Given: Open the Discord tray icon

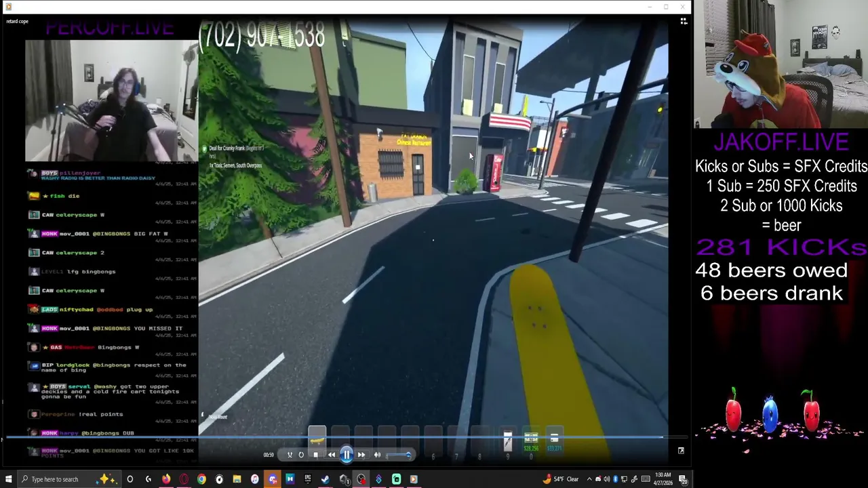Looking at the screenshot, I should point(598,479).
